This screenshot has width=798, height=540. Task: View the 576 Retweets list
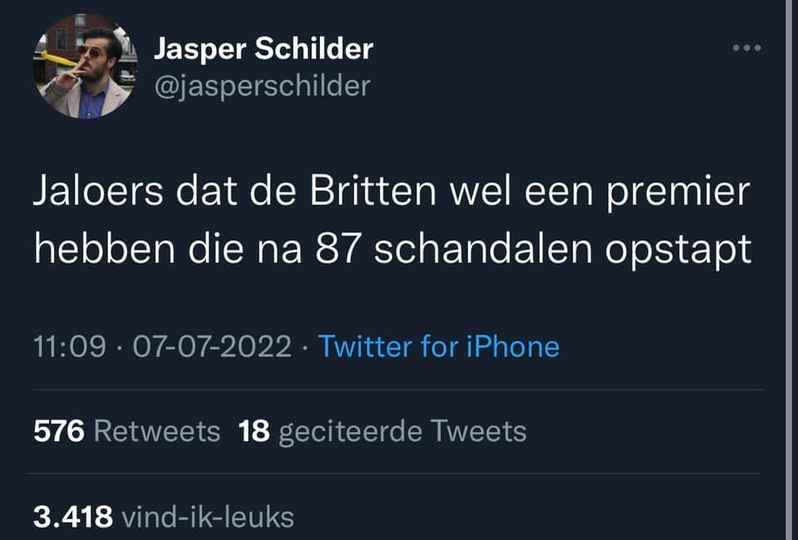127,431
